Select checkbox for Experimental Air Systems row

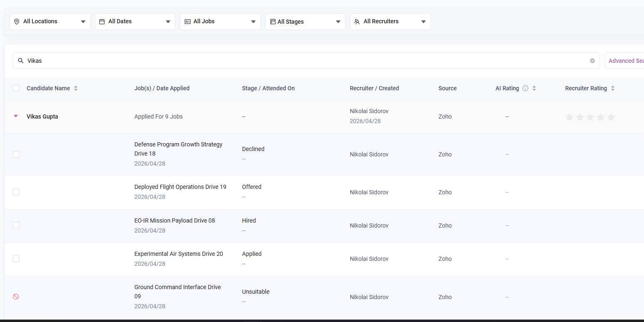pos(16,259)
